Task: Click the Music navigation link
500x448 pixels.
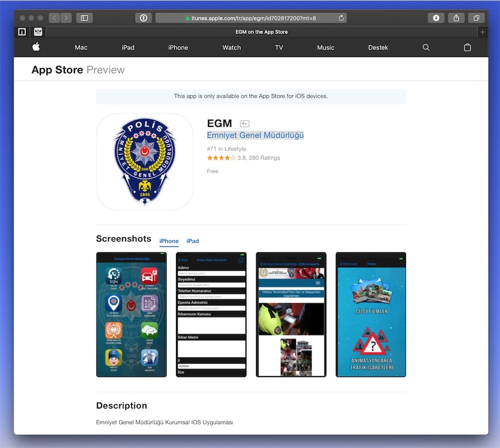Action: coord(325,47)
